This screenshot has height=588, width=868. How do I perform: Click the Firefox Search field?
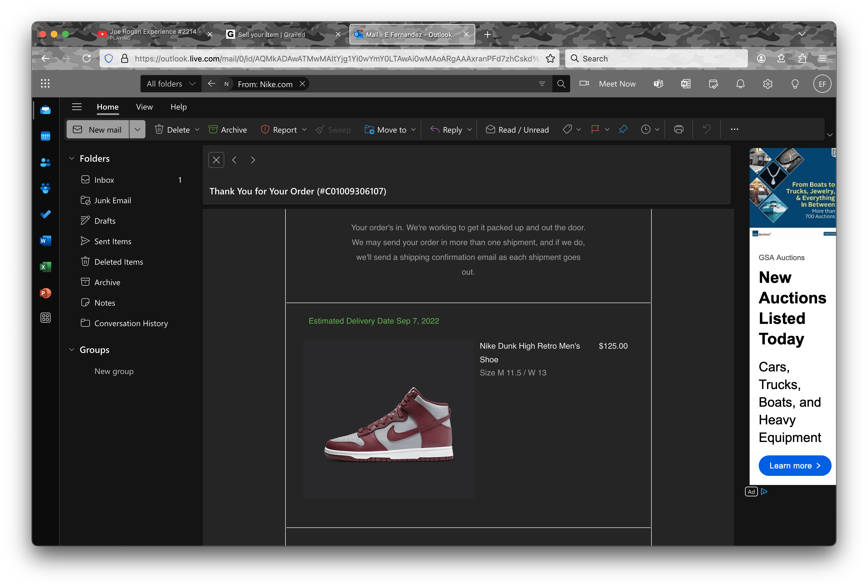click(x=656, y=59)
